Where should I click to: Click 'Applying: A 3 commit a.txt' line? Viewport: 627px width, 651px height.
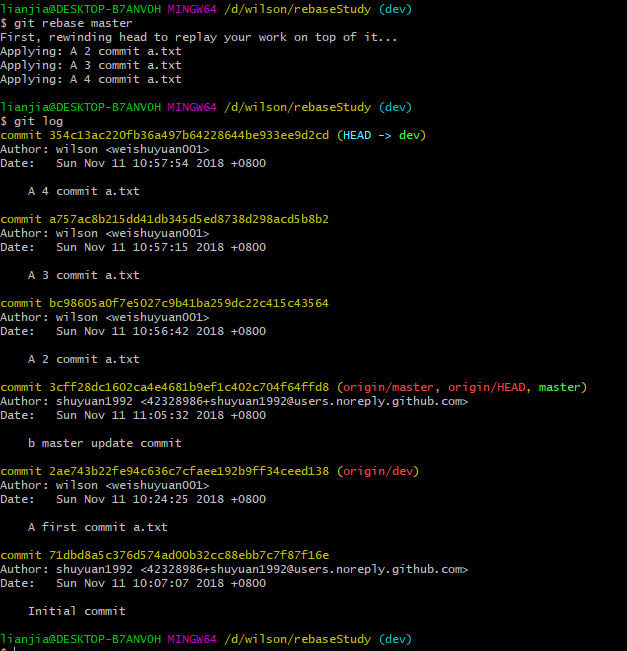pos(91,65)
